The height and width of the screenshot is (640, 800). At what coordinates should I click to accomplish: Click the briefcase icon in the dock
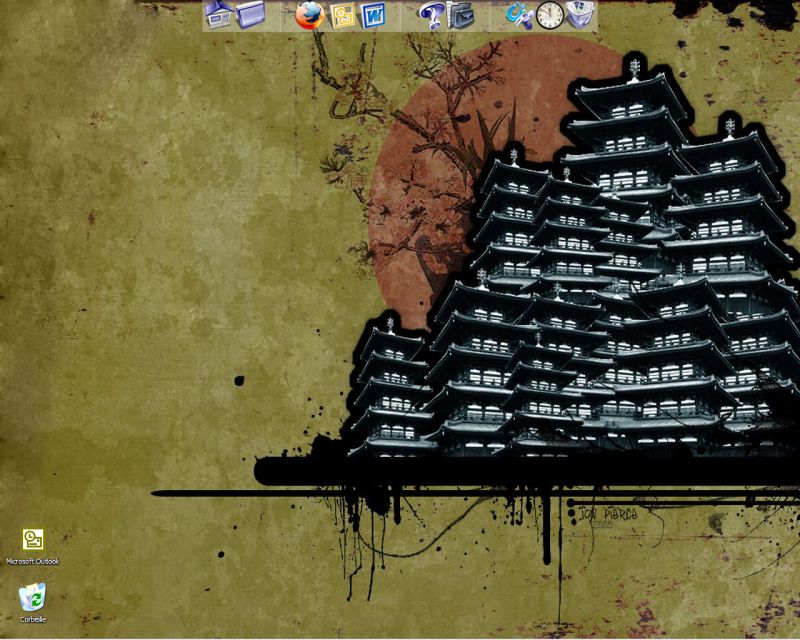461,15
